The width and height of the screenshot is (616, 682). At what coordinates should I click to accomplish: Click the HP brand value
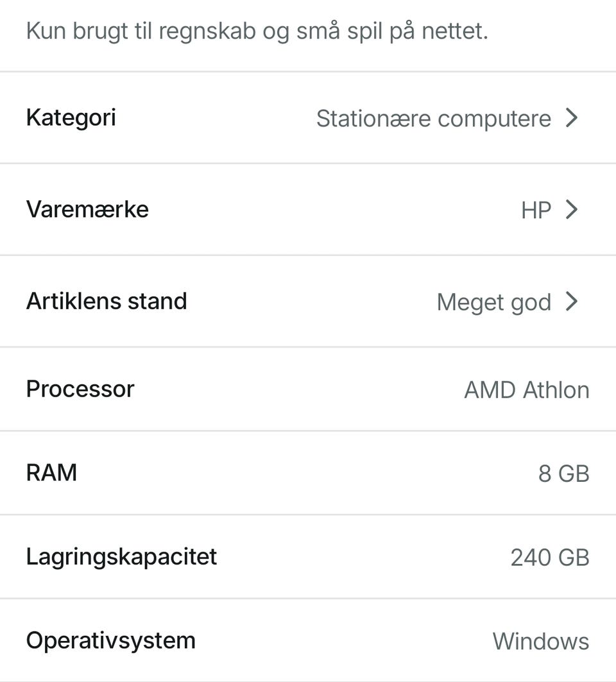pyautogui.click(x=536, y=210)
